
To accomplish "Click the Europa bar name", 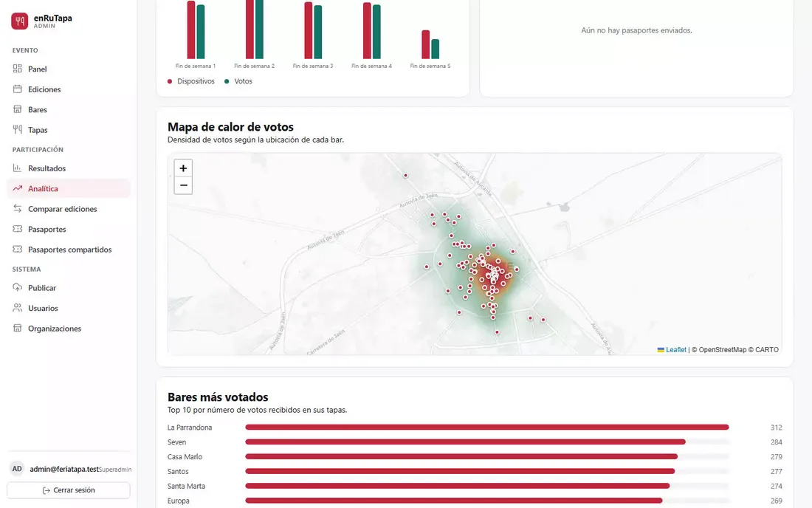I will 178,501.
